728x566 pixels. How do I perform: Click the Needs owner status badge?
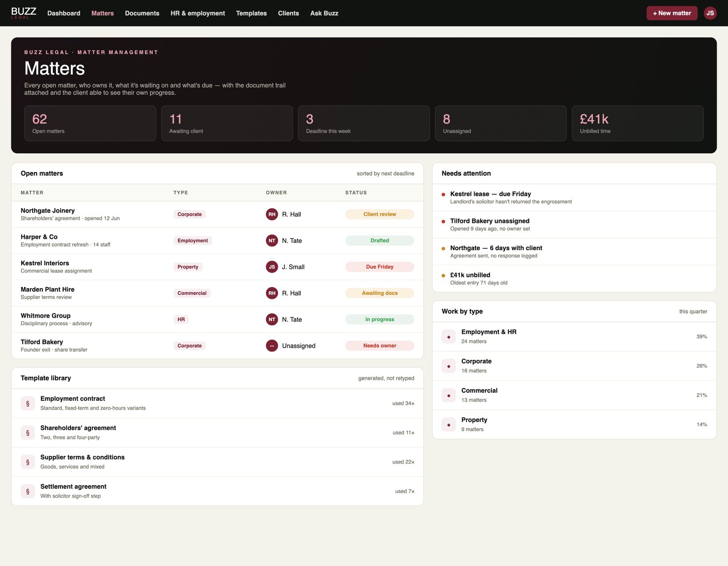click(x=379, y=346)
